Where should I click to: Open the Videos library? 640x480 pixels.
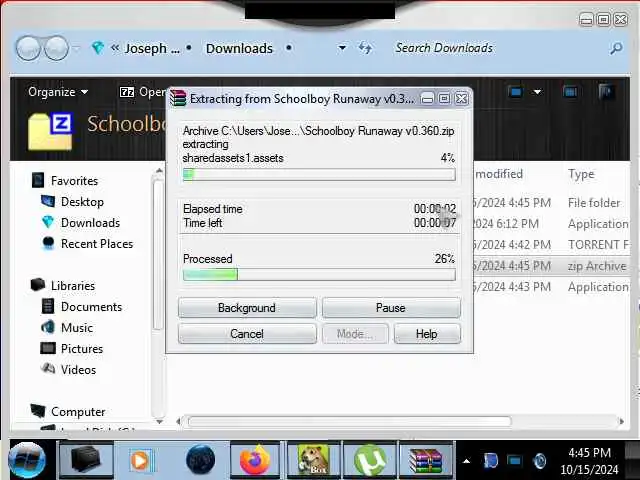coord(78,370)
